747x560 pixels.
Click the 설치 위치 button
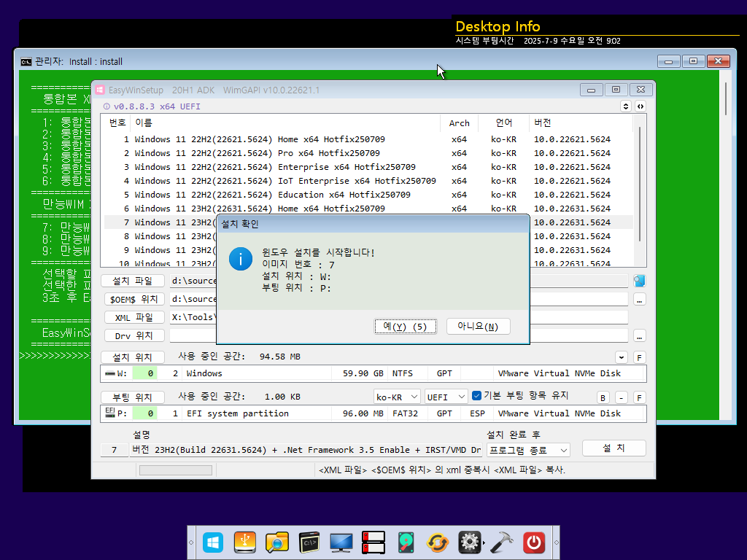click(133, 357)
